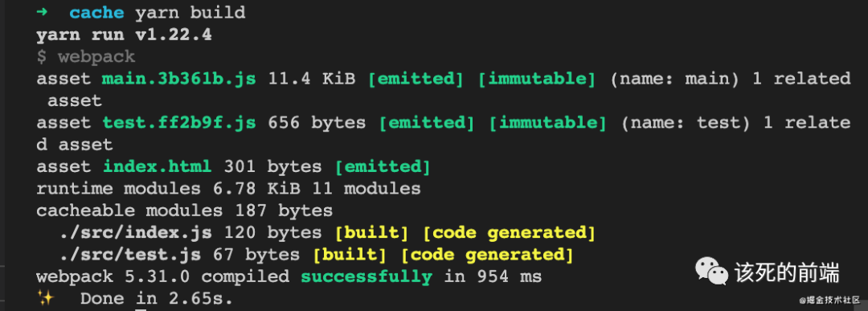Click the cache directory name in prompt
868x311 pixels.
96,12
